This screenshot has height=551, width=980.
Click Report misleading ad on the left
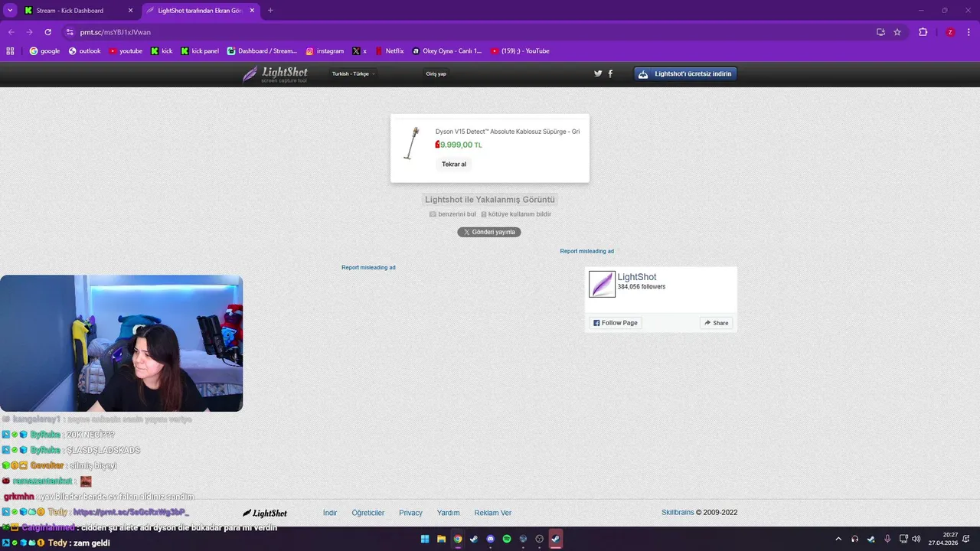368,267
